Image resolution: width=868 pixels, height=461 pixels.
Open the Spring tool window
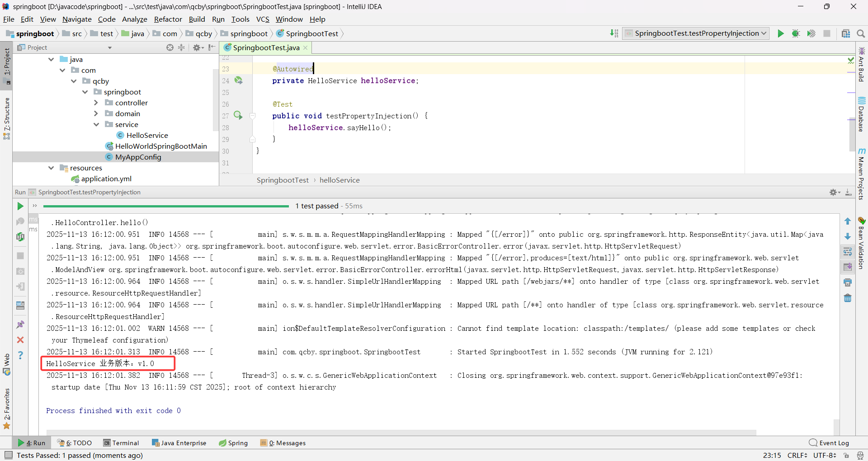(x=233, y=443)
